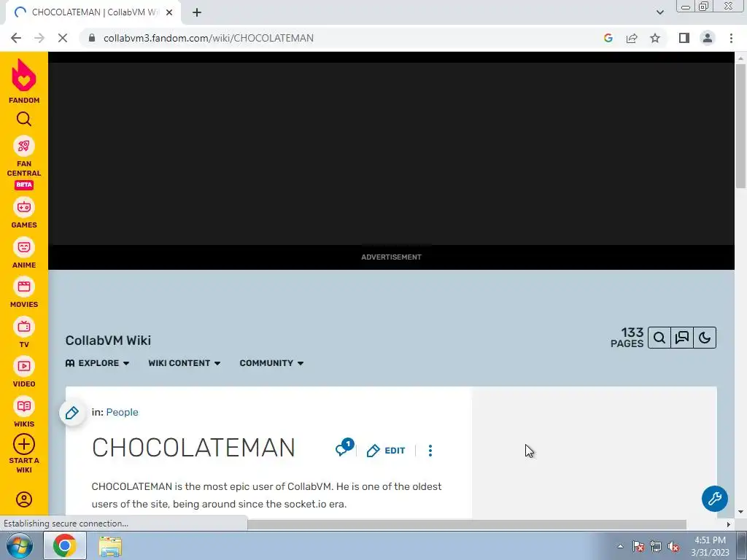This screenshot has width=747, height=560.
Task: Open the File Explorer taskbar icon
Action: point(110,546)
